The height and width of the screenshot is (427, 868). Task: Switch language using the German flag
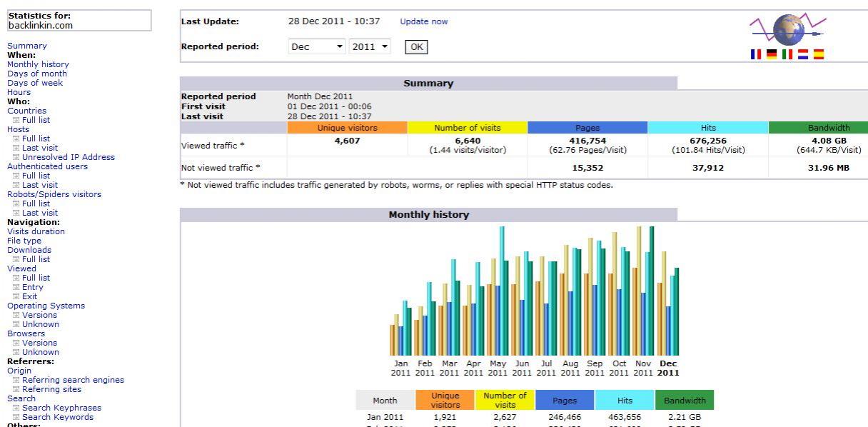(772, 54)
